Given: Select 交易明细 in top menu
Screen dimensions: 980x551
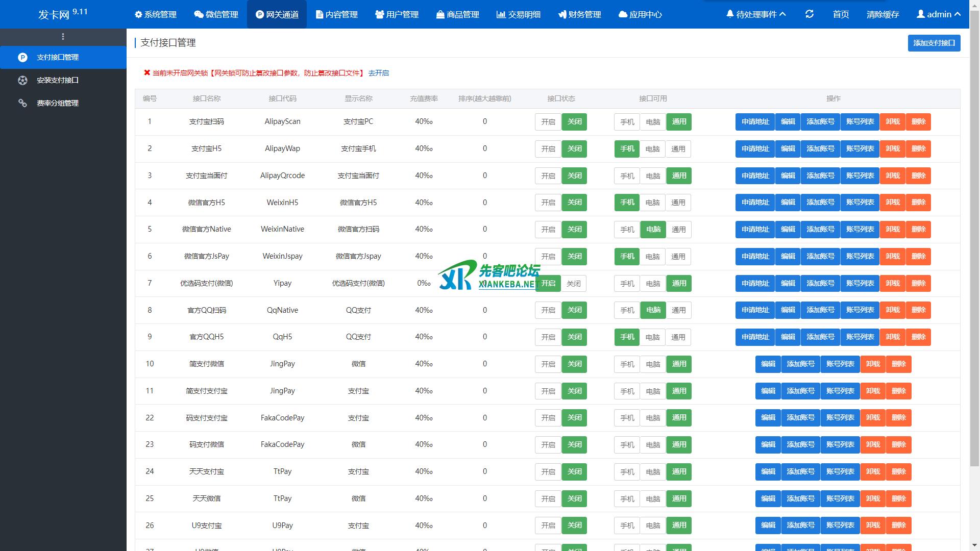Looking at the screenshot, I should click(x=519, y=14).
